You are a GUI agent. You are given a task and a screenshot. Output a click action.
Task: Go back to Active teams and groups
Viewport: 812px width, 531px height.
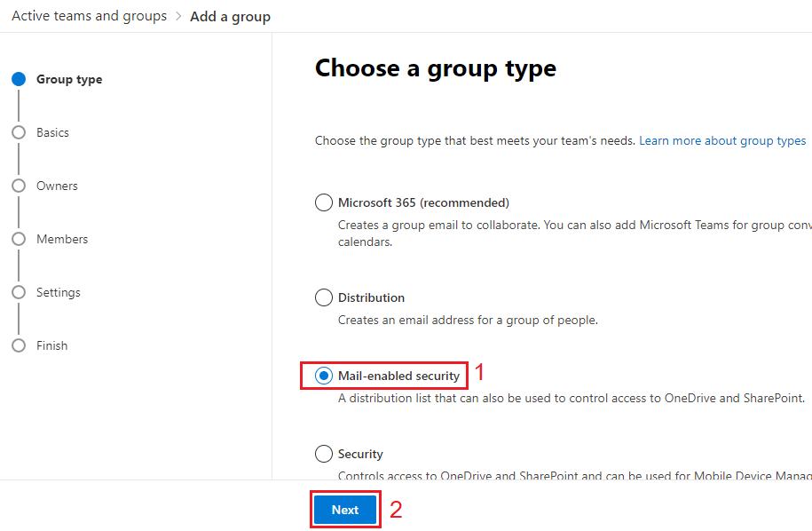tap(89, 16)
